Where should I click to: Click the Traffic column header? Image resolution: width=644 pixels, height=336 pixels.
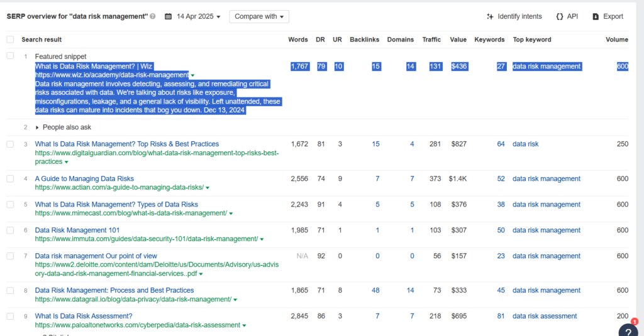click(x=431, y=40)
